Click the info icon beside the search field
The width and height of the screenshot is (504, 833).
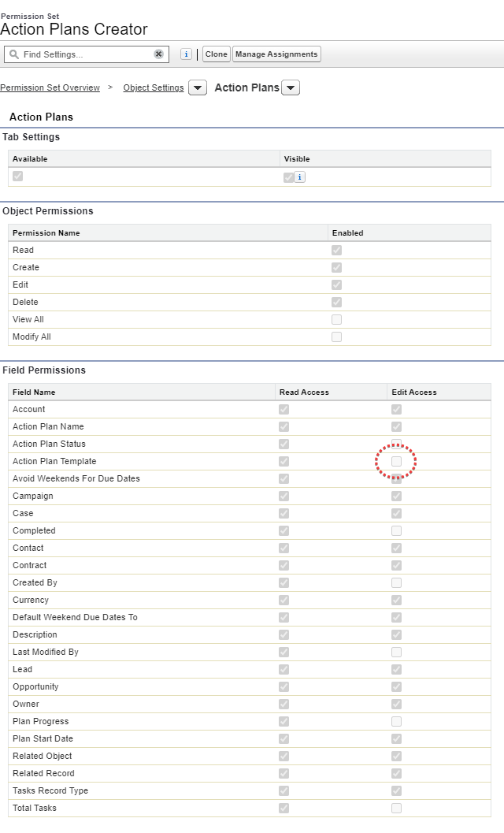(186, 54)
